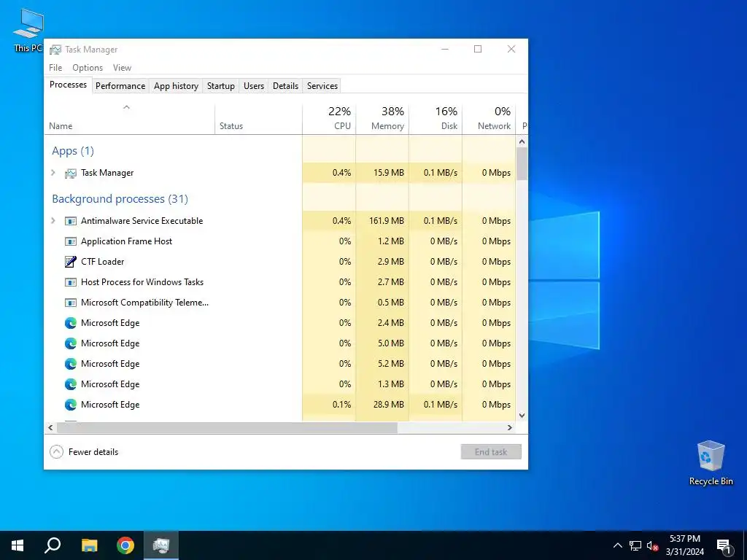The image size is (747, 560).
Task: Select the Application Frame Host process name
Action: [x=126, y=241]
